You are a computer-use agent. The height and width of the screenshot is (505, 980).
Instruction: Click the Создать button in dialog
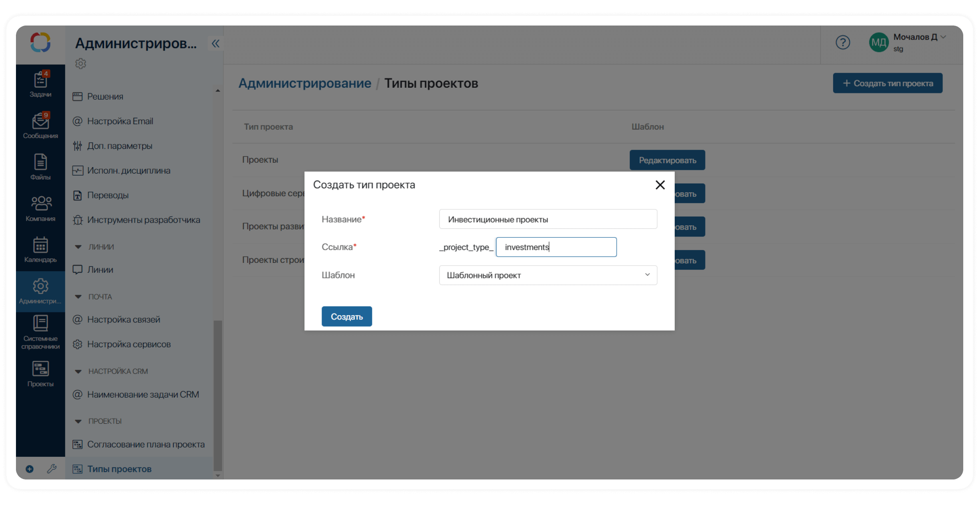click(346, 316)
